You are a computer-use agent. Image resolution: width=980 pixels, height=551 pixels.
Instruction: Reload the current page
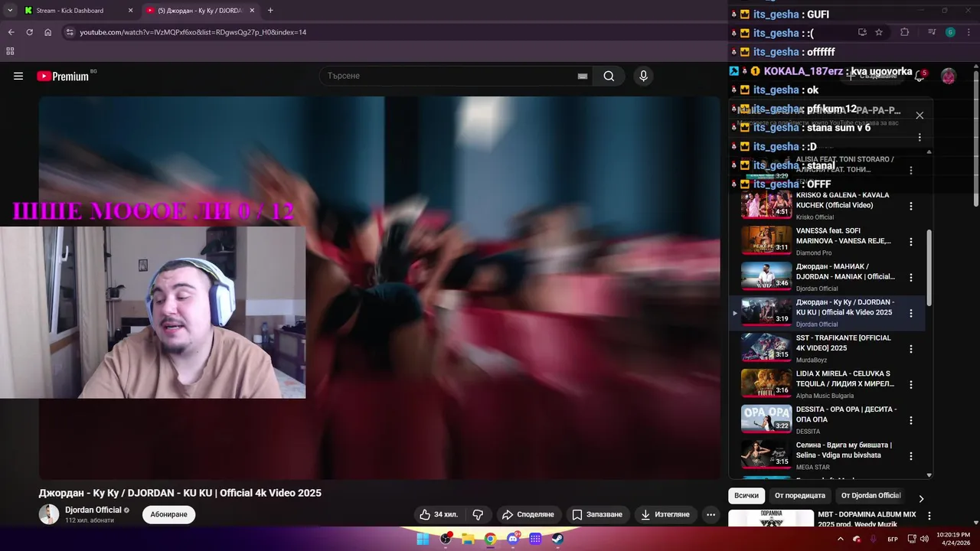[29, 32]
